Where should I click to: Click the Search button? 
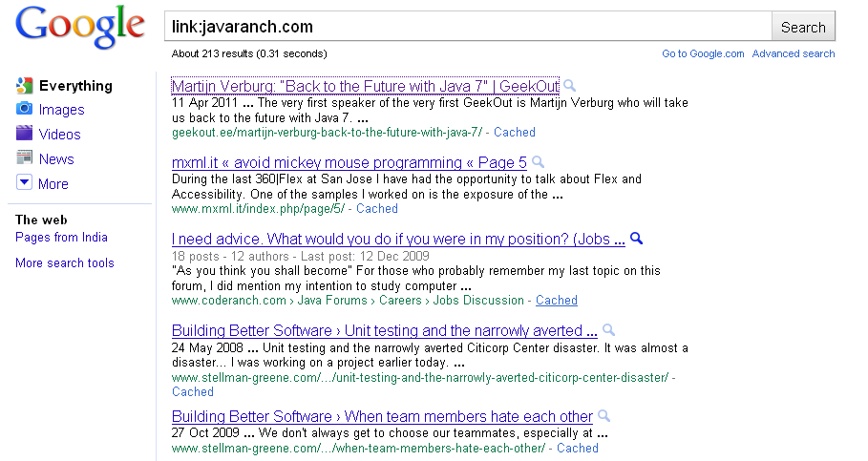[803, 27]
